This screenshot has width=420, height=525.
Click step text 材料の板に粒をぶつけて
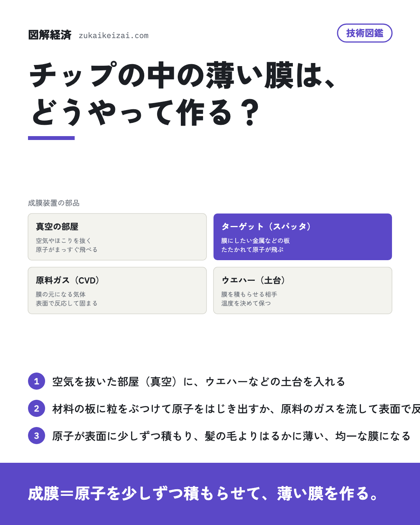[236, 409]
